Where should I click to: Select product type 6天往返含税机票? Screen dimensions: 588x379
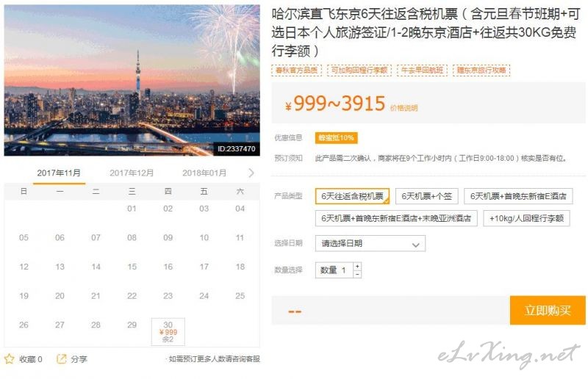(352, 196)
